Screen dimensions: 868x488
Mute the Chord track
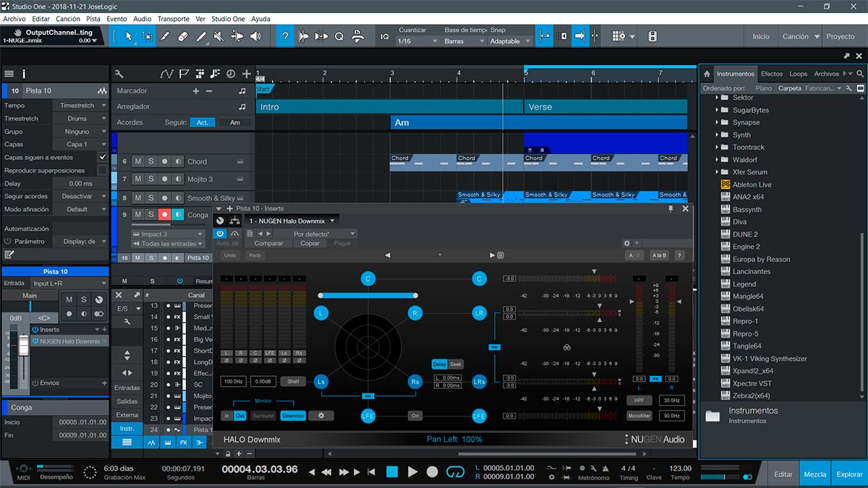click(x=137, y=162)
